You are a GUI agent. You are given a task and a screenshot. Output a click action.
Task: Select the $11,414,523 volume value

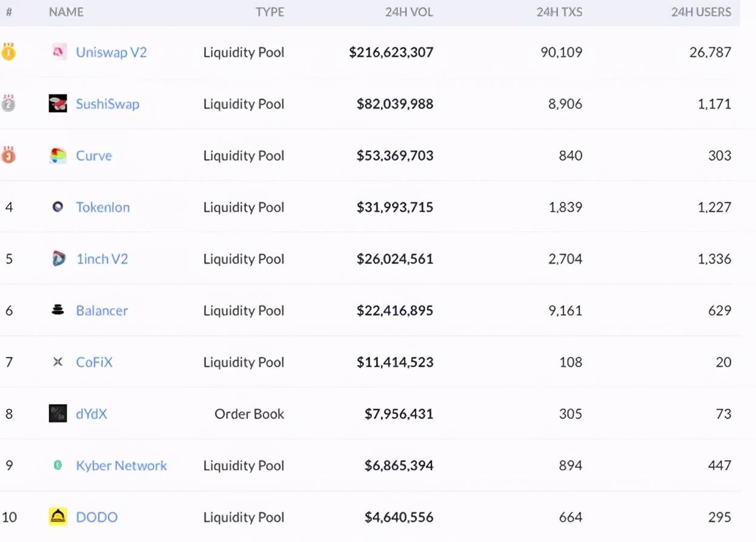point(395,362)
